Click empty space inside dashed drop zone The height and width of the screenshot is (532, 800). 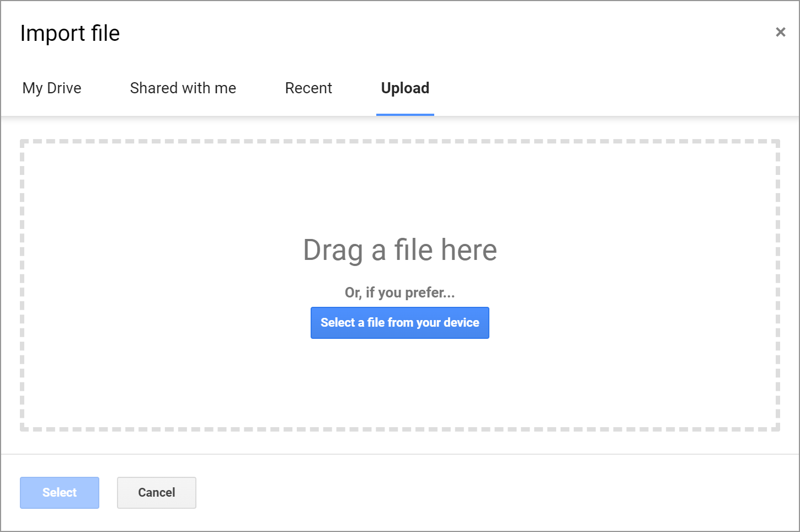click(166, 221)
